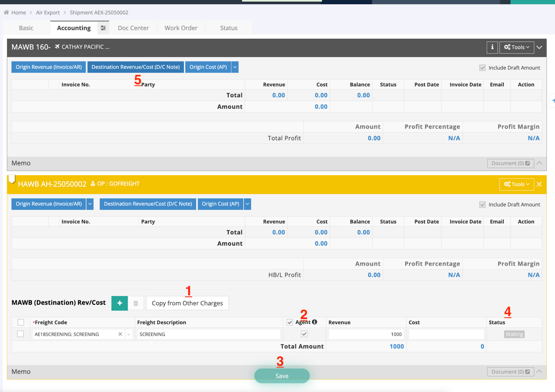555x392 pixels.
Task: Expand HAWB Origin Revenue dropdown arrow
Action: coord(90,204)
